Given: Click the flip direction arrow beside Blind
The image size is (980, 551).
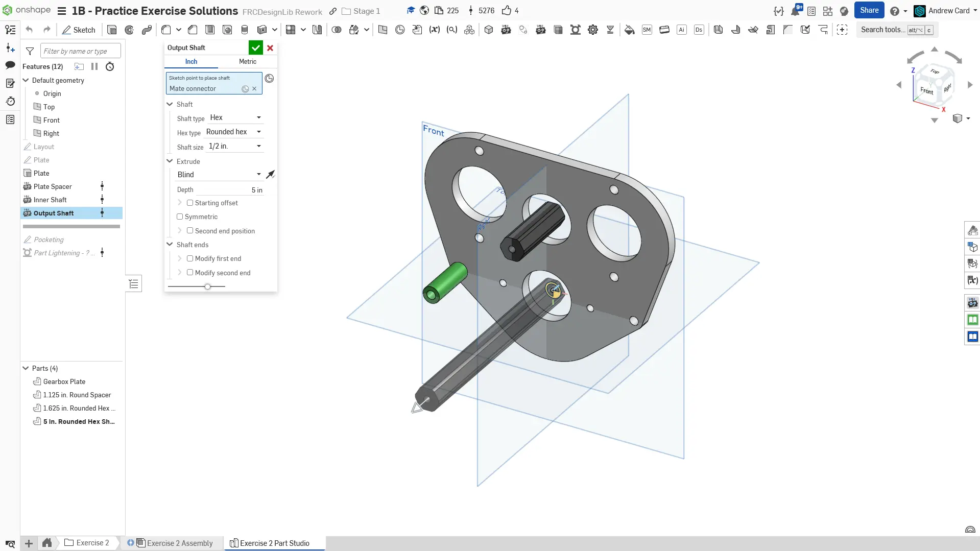Looking at the screenshot, I should tap(271, 175).
